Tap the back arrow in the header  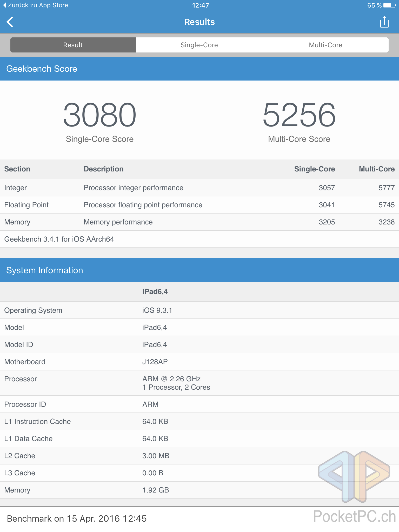(10, 22)
